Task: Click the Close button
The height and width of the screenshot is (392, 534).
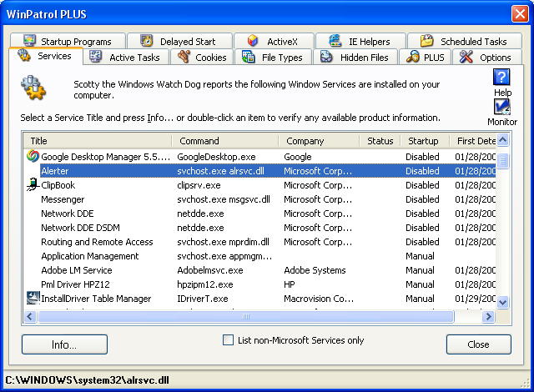Action: click(x=478, y=344)
